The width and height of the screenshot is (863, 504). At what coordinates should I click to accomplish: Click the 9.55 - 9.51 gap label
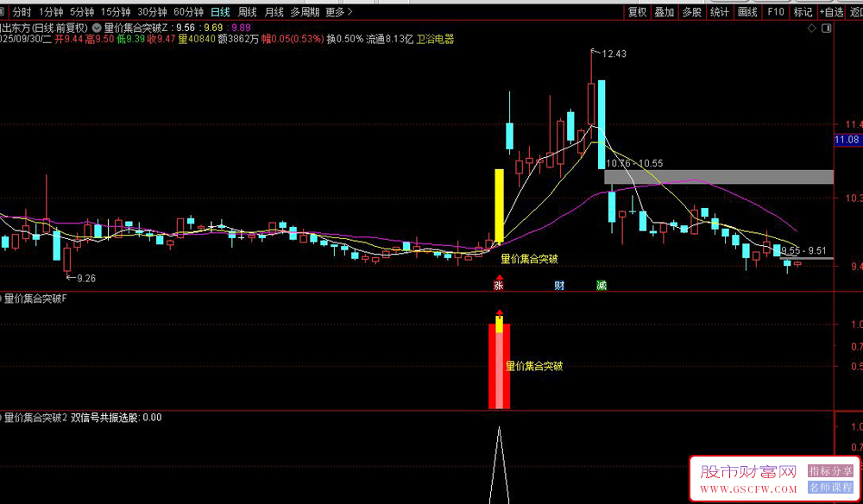click(804, 251)
